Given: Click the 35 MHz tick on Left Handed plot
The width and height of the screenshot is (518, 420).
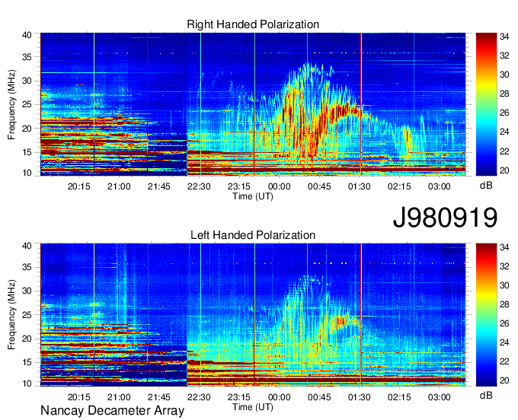Looking at the screenshot, I should (27, 267).
